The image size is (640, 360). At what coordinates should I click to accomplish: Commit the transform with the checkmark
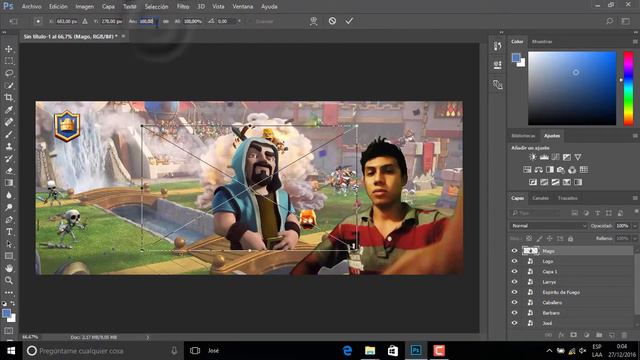coord(349,21)
